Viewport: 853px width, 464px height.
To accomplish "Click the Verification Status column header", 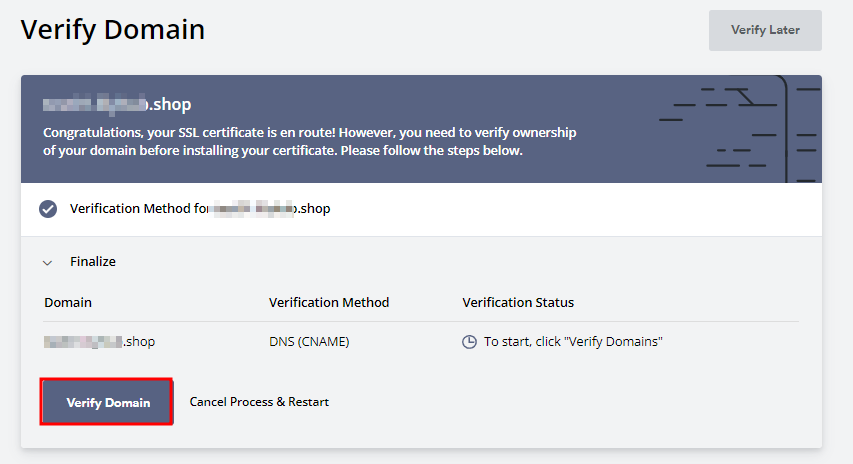I will click(518, 302).
